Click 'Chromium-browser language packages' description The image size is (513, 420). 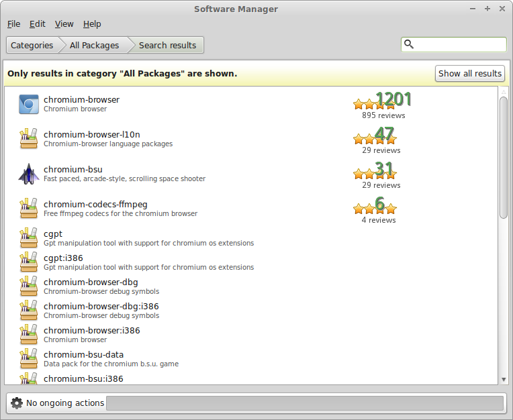(x=108, y=144)
